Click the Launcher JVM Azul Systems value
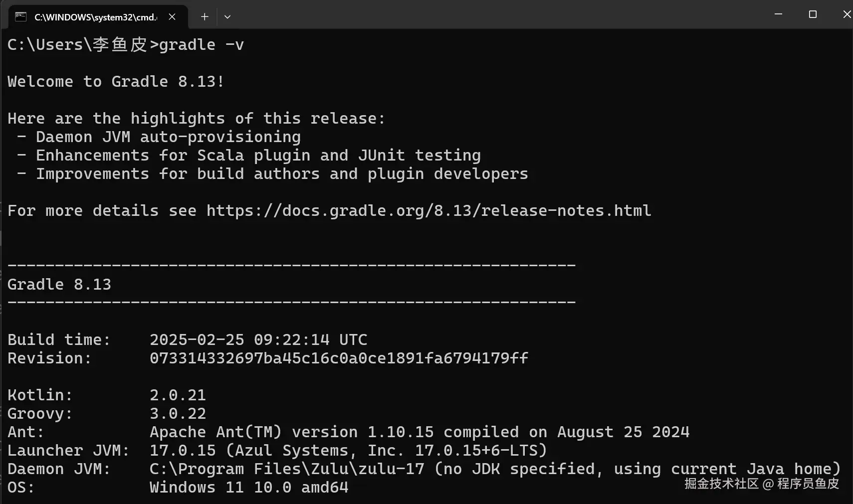 (x=348, y=451)
